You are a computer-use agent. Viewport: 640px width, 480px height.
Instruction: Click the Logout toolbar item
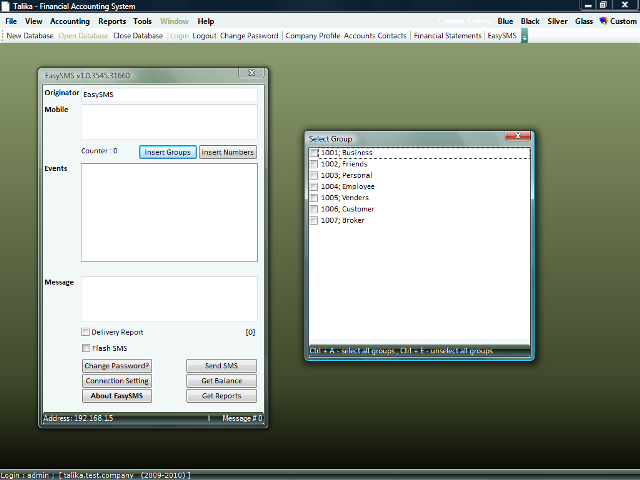pyautogui.click(x=204, y=35)
